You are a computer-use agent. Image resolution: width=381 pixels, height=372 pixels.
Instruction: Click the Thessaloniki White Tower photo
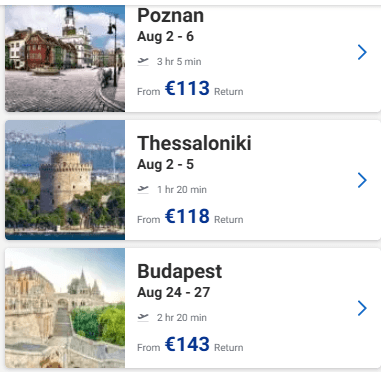[65, 180]
